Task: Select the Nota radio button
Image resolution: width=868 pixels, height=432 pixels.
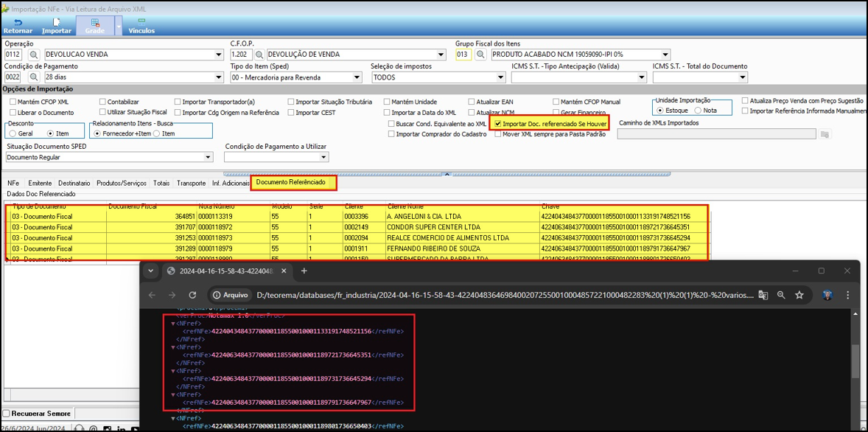Action: click(x=697, y=111)
